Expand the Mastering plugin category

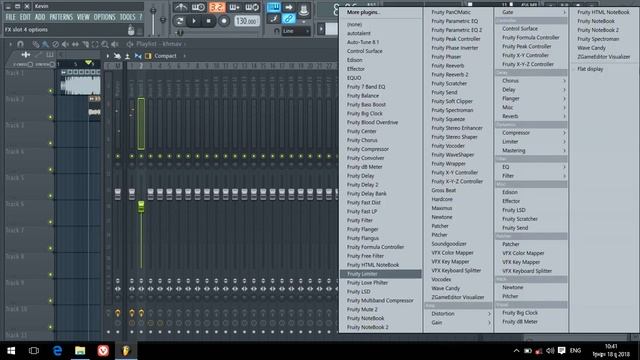[x=531, y=151]
